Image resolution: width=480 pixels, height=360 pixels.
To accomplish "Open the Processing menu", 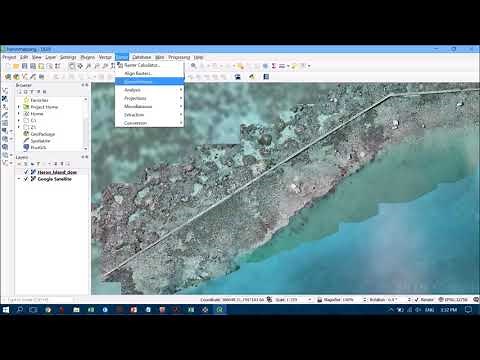I will (179, 57).
